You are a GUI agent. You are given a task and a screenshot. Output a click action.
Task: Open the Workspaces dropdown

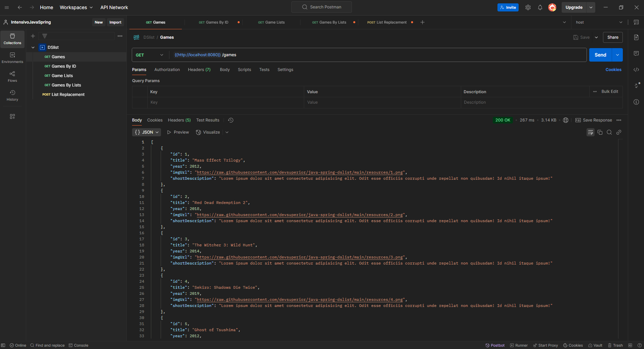(76, 7)
